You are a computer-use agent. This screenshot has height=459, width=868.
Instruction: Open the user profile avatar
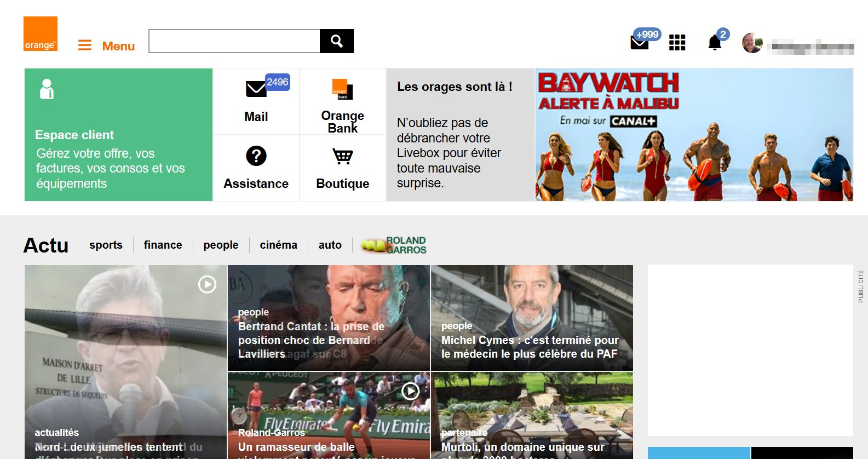click(752, 43)
